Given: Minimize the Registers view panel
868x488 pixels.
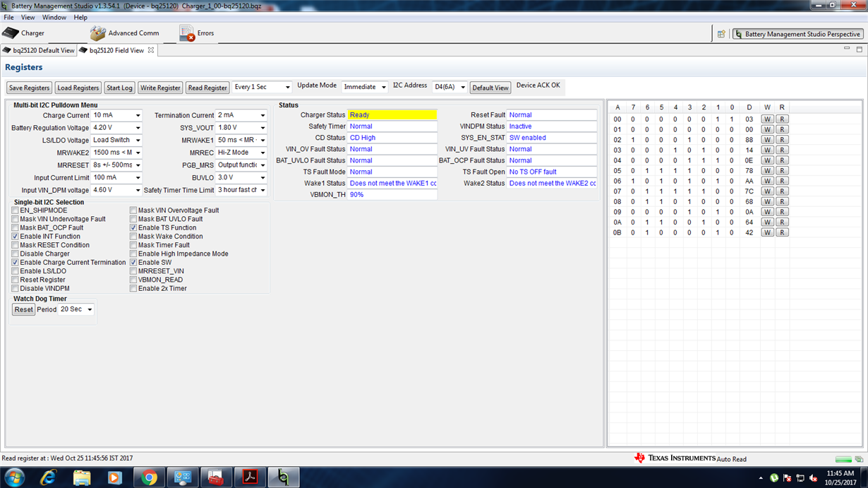Looking at the screenshot, I should pyautogui.click(x=847, y=49).
